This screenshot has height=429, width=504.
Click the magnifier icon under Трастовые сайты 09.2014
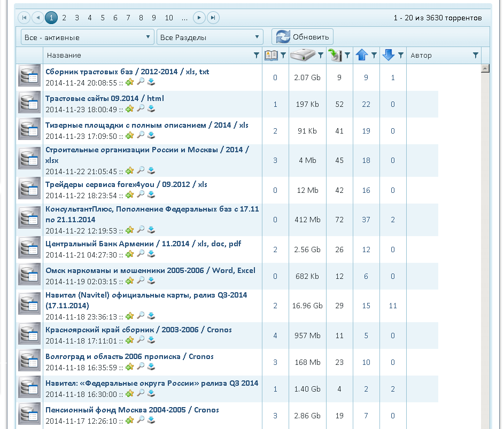coord(141,108)
